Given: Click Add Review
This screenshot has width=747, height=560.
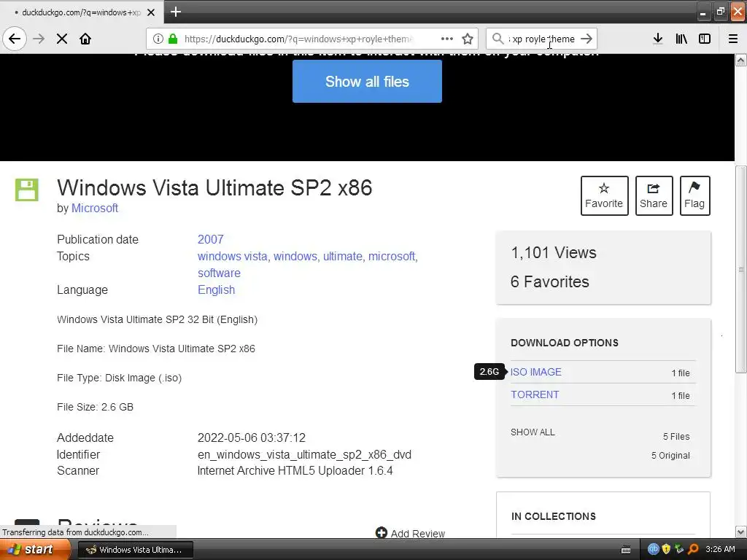Looking at the screenshot, I should click(x=410, y=533).
